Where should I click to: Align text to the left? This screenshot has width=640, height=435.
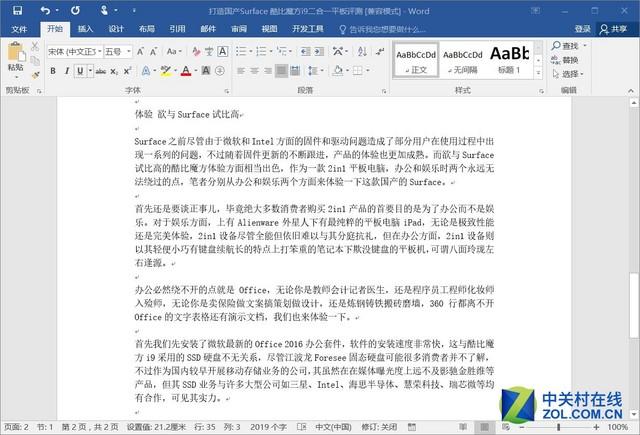[241, 71]
